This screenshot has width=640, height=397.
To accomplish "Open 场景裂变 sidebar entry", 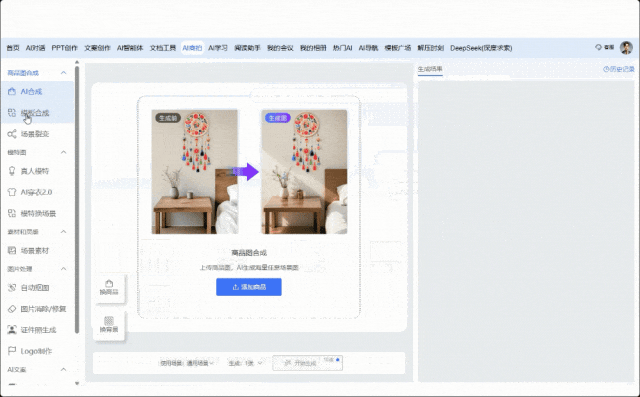I will (37, 134).
